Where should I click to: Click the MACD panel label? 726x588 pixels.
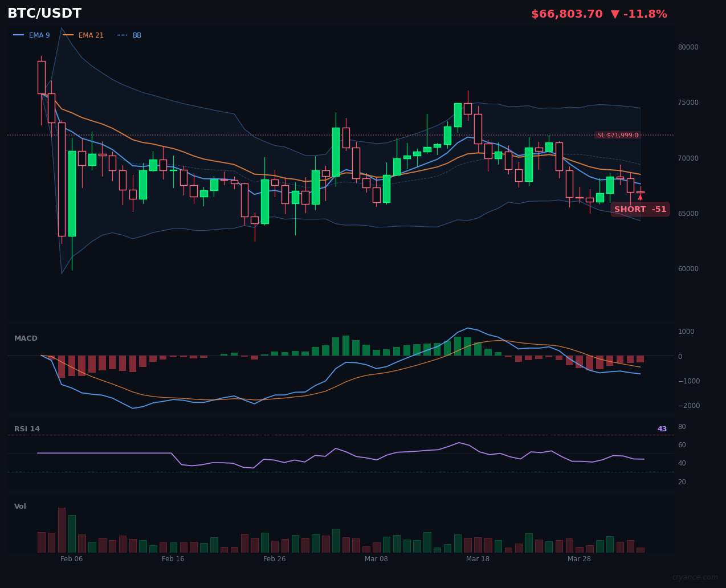pos(26,338)
